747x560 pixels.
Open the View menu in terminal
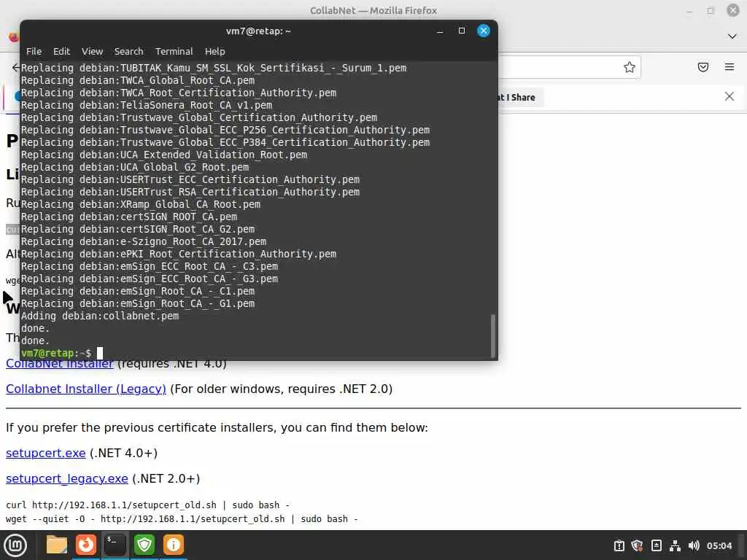tap(92, 52)
